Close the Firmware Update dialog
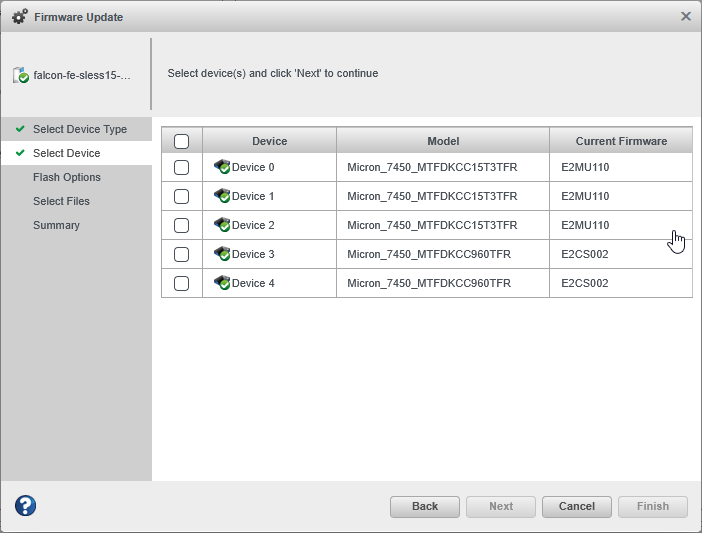The image size is (702, 533). pyautogui.click(x=686, y=16)
